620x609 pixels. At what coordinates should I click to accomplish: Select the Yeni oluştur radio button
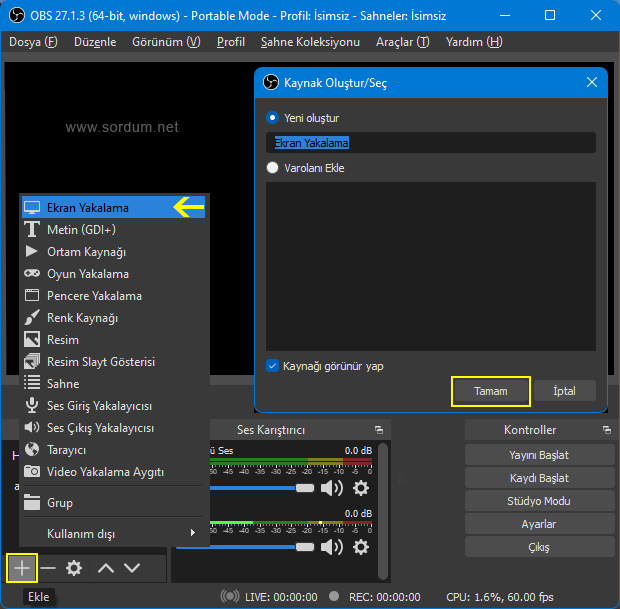coord(273,118)
